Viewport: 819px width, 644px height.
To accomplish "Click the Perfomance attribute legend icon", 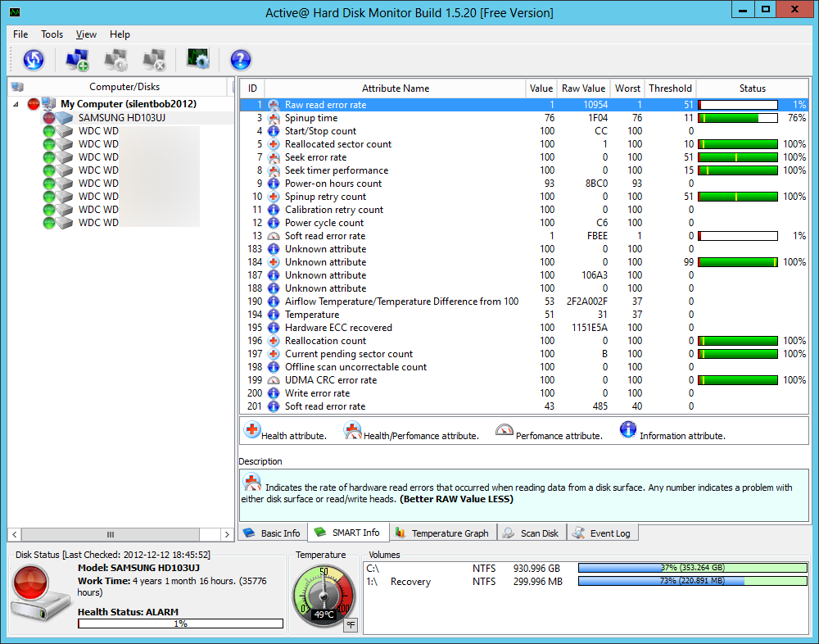I will (504, 429).
